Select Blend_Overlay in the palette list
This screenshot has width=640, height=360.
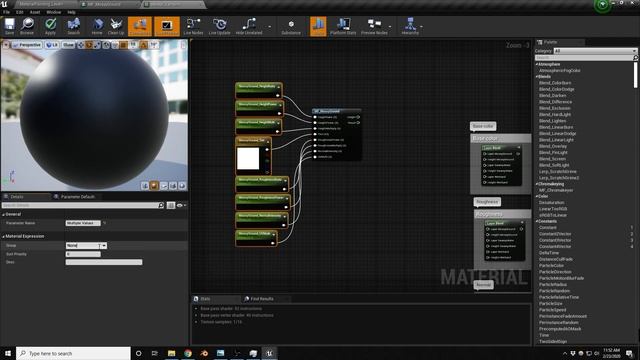click(x=553, y=146)
